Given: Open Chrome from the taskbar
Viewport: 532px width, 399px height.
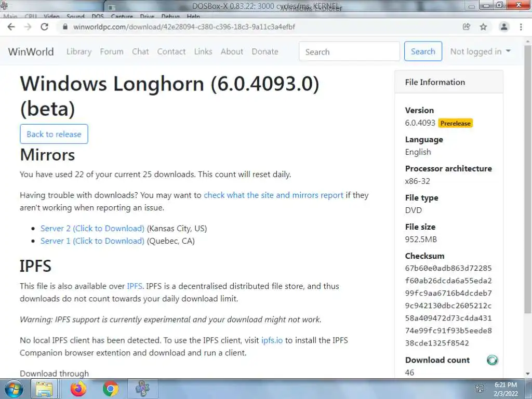Looking at the screenshot, I should point(110,389).
